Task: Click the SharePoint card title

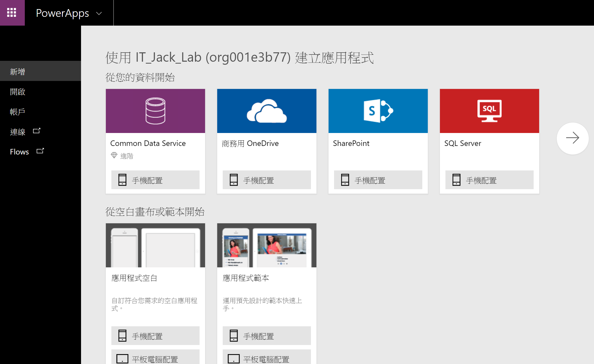Action: point(351,143)
